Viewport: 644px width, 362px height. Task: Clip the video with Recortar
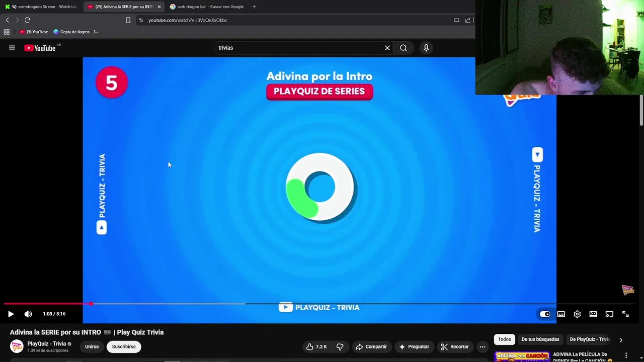tap(455, 346)
